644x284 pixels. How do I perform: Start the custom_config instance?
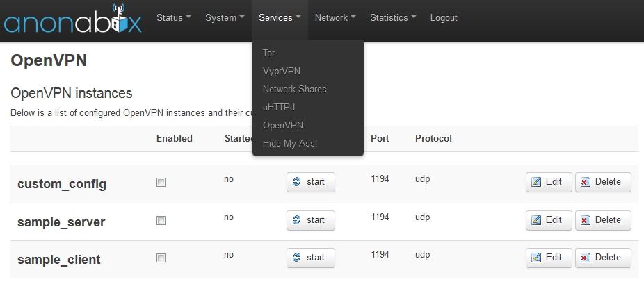click(x=310, y=182)
